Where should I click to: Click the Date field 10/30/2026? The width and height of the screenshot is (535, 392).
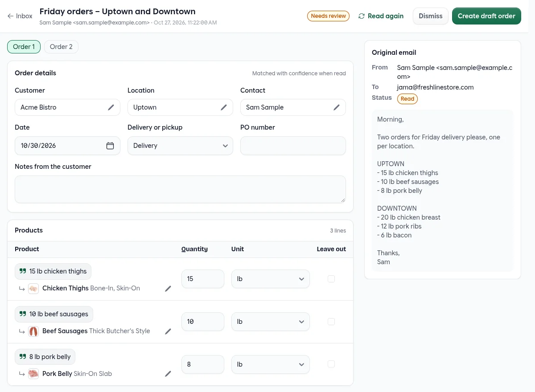click(67, 146)
